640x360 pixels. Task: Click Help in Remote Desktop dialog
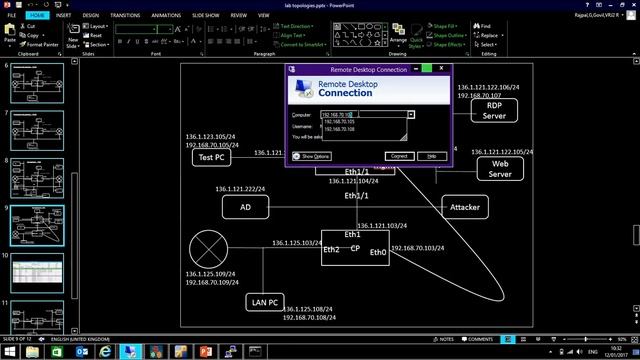pos(432,156)
